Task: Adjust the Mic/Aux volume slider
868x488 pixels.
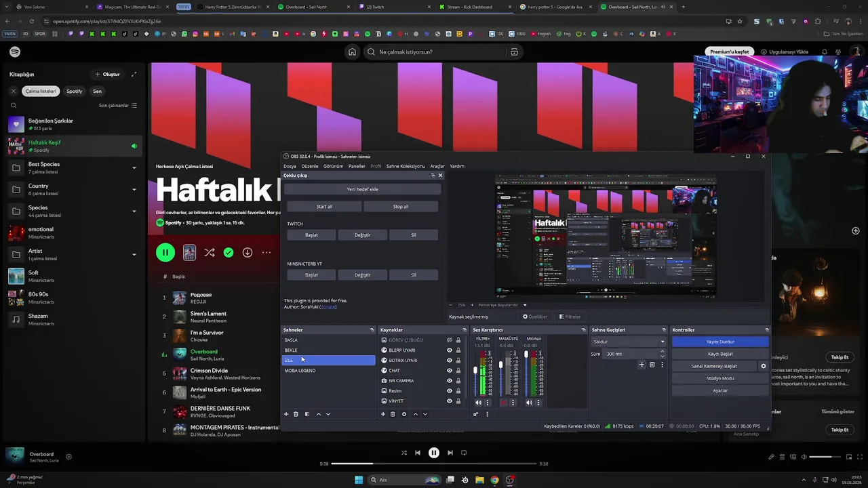Action: (x=526, y=373)
